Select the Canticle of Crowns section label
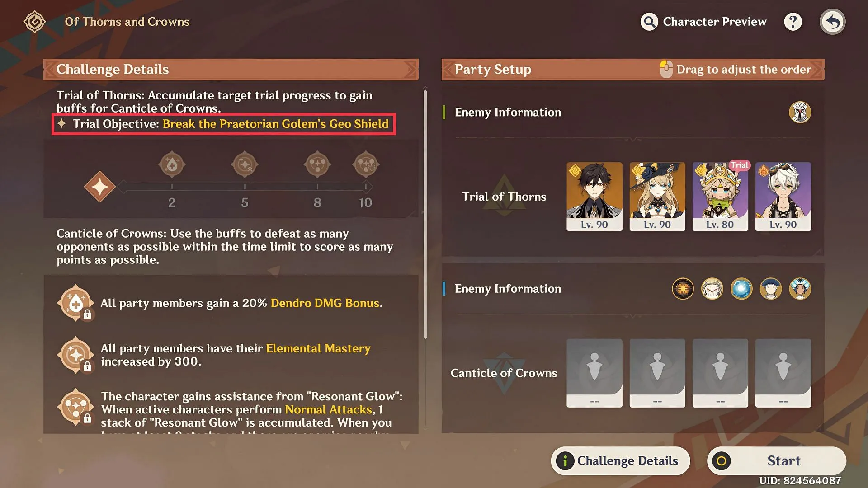The width and height of the screenshot is (868, 488). click(x=503, y=372)
